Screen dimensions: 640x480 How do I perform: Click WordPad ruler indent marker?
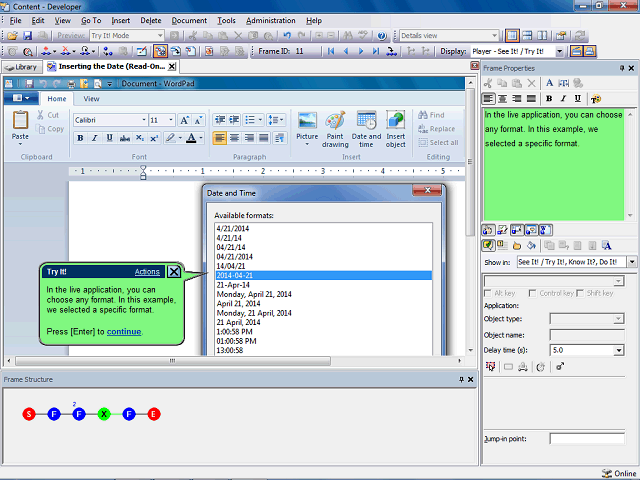point(143,172)
